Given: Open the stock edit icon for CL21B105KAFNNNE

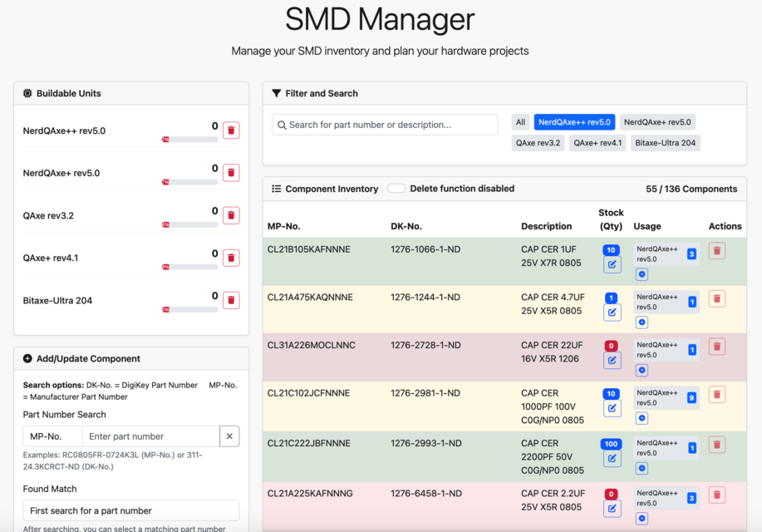Looking at the screenshot, I should coord(612,264).
